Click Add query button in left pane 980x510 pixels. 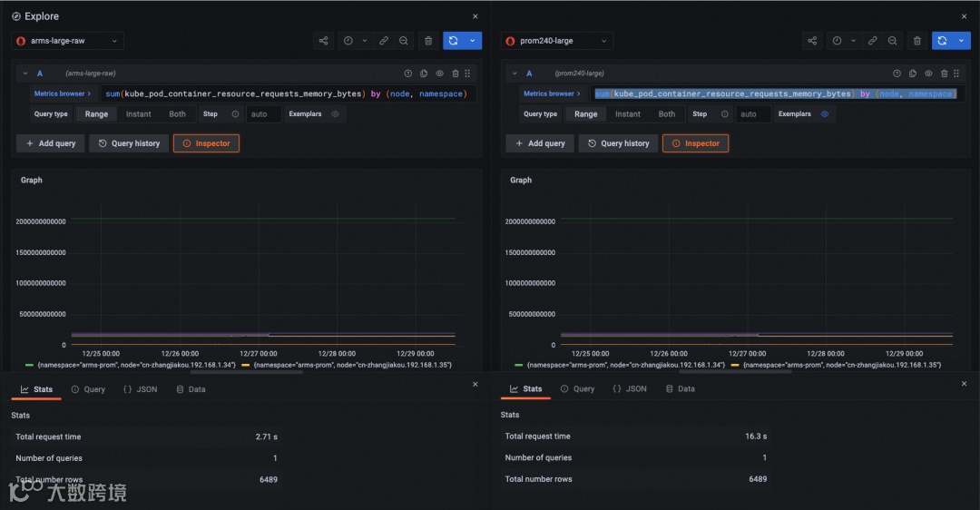tap(51, 143)
